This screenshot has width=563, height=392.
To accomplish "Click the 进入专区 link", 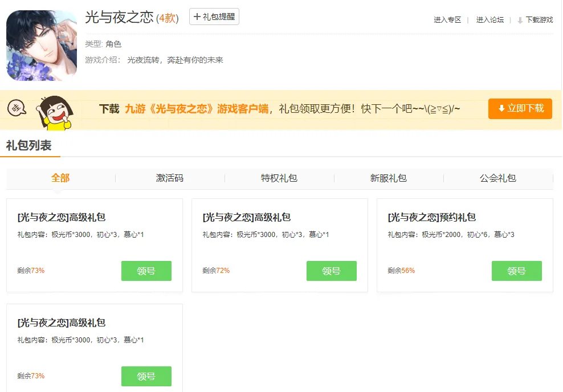I will (446, 19).
